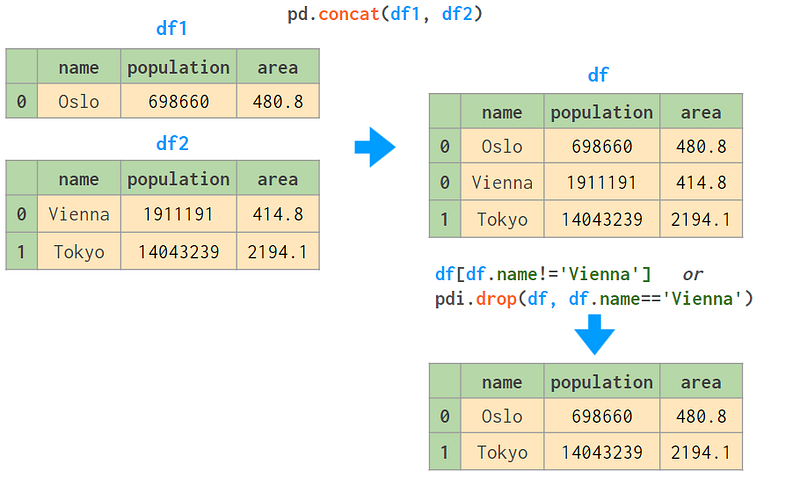Click the df[df.name!='Vienna'] code line
The height and width of the screenshot is (477, 800).
pyautogui.click(x=543, y=274)
